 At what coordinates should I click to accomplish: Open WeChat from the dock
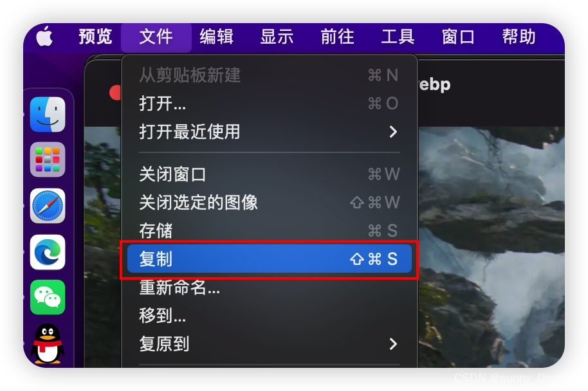48,297
